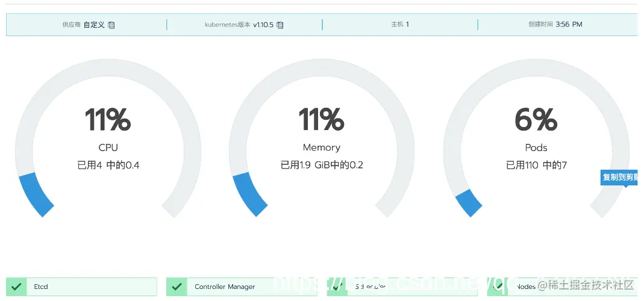This screenshot has height=301, width=644.
Task: Copy the provider value with clipboard icon
Action: (x=111, y=25)
